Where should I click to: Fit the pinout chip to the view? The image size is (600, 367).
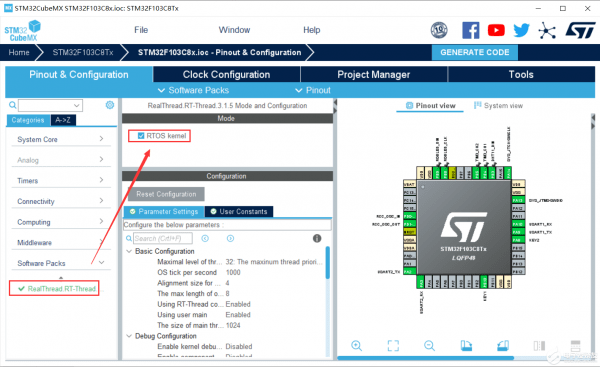(393, 346)
